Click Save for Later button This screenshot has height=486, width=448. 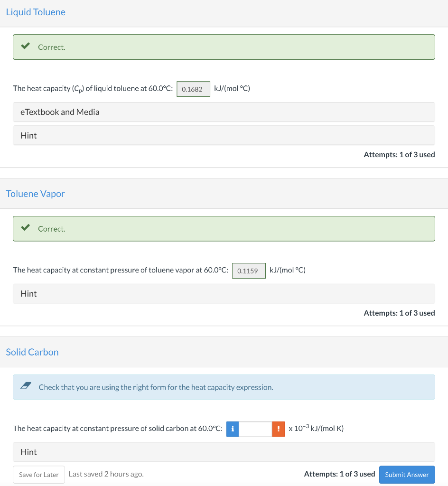pyautogui.click(x=39, y=475)
